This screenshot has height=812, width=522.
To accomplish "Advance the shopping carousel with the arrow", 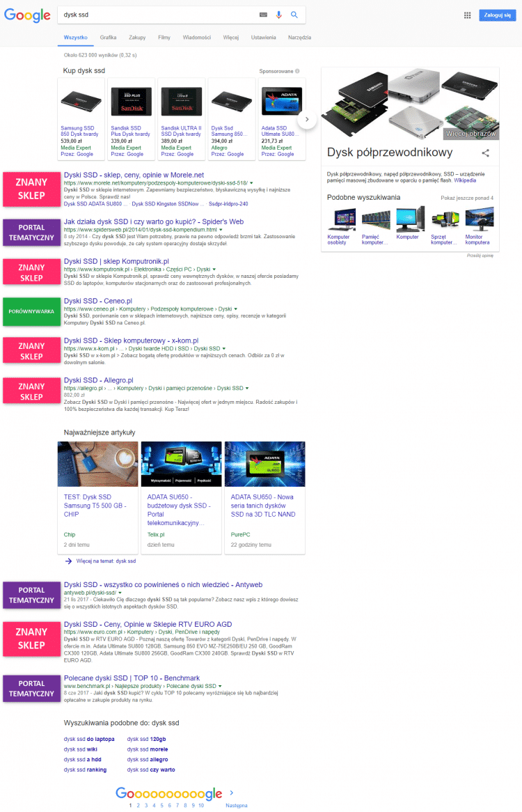I will coord(307,119).
